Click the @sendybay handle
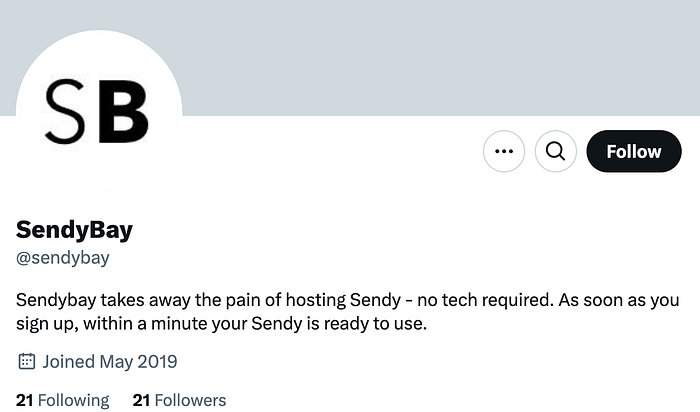 pyautogui.click(x=62, y=258)
